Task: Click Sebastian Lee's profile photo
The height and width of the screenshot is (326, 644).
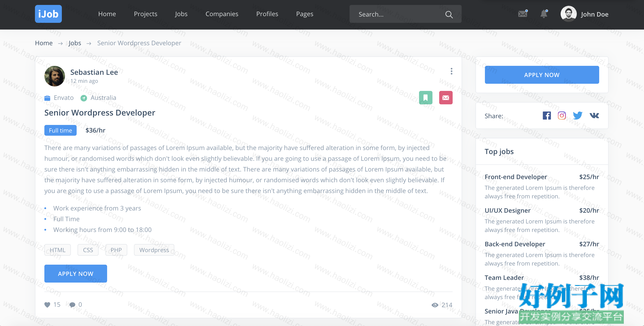Action: pos(54,76)
